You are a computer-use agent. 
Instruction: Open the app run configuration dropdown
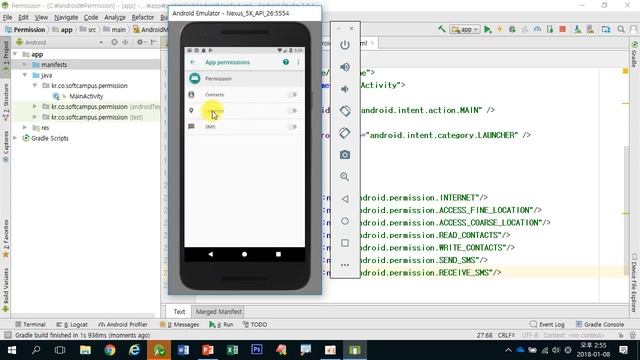click(465, 29)
